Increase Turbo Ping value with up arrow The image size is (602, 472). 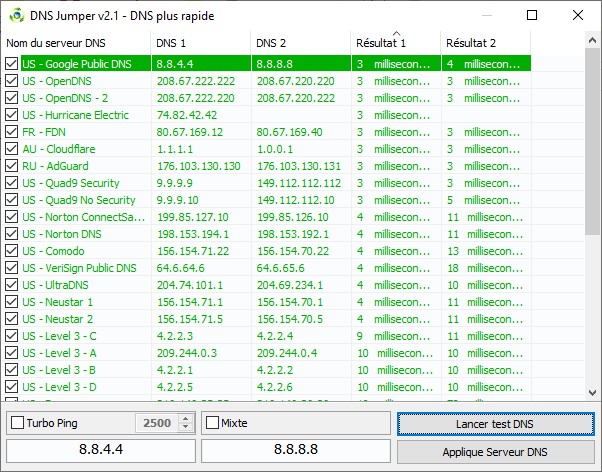pos(183,418)
